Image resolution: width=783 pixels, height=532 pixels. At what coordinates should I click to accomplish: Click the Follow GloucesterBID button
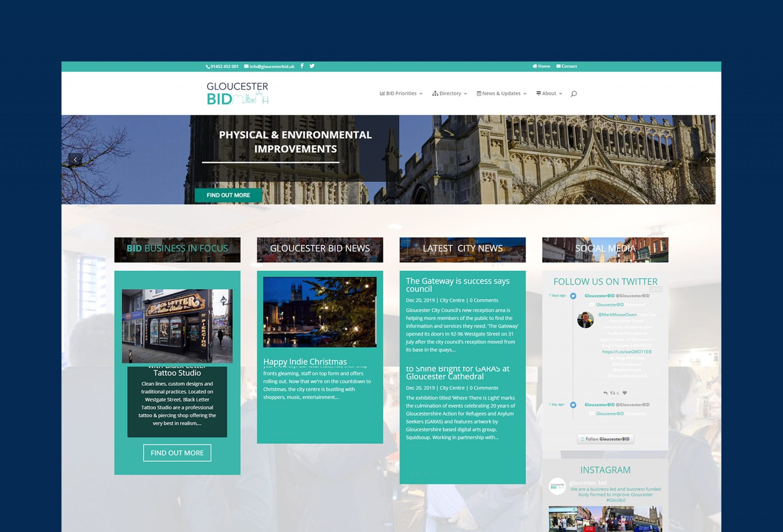click(x=605, y=439)
